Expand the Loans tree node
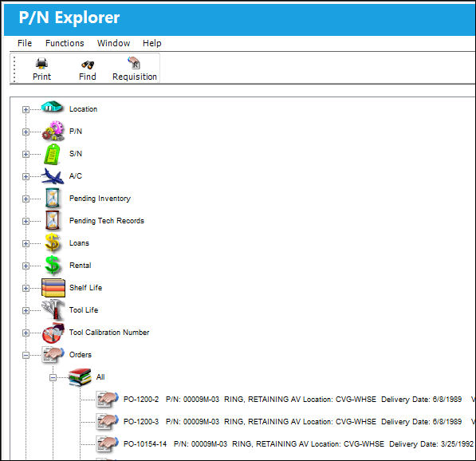Viewport: 476px width, 461px height. (x=26, y=243)
